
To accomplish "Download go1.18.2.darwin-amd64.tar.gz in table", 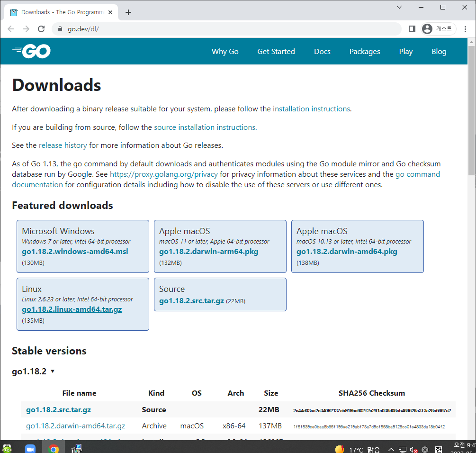I will [76, 426].
